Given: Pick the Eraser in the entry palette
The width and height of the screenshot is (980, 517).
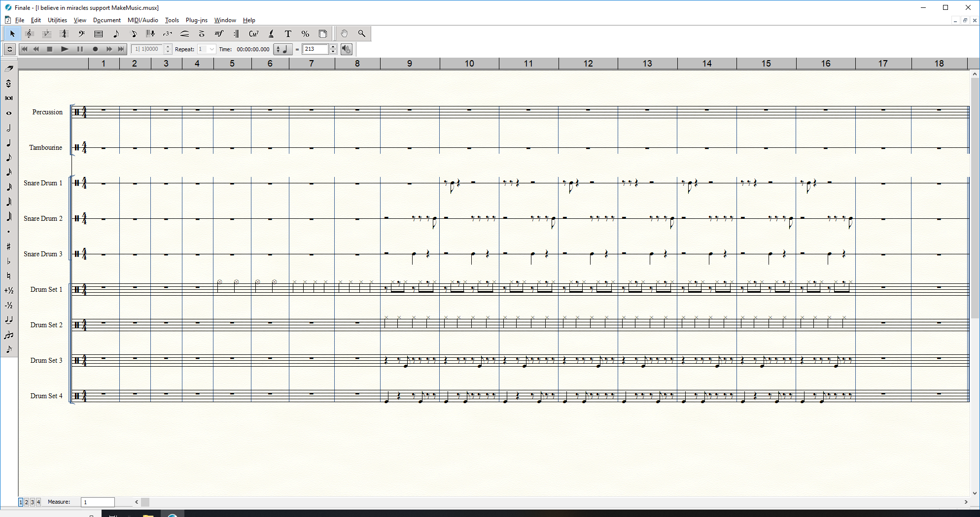Looking at the screenshot, I should (9, 69).
